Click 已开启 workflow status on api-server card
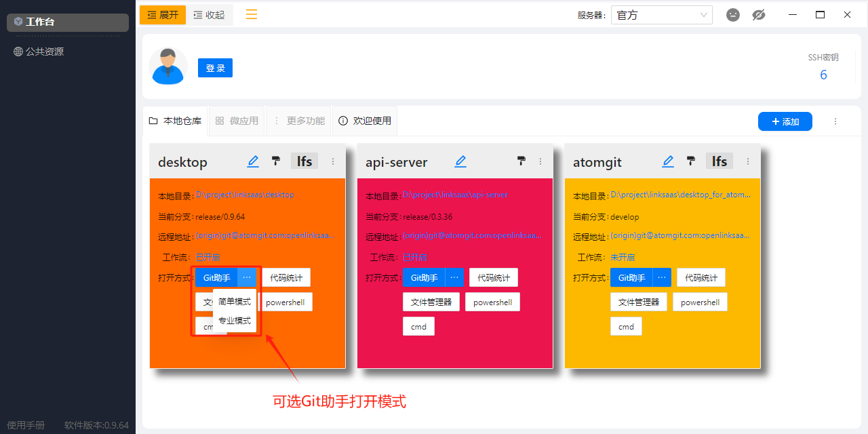 [x=415, y=257]
